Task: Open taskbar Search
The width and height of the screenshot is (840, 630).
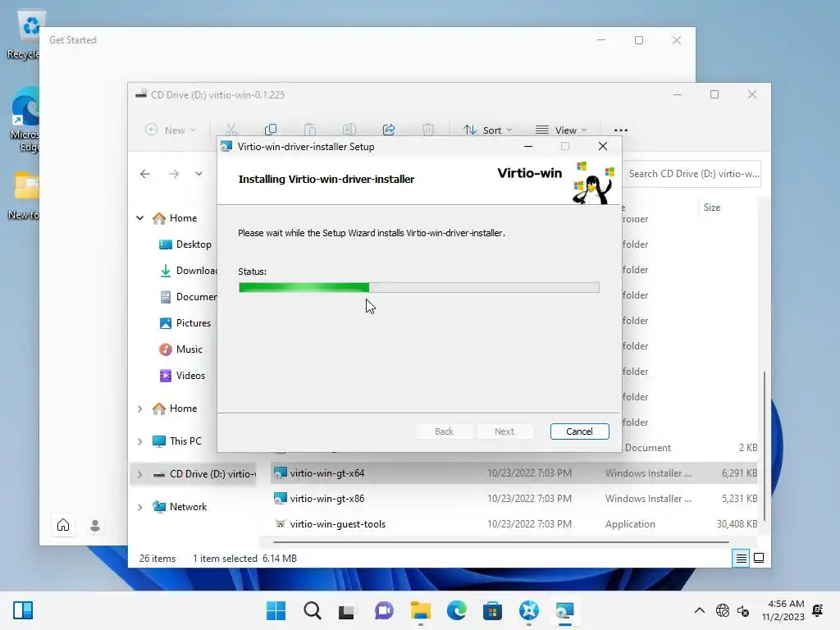Action: pos(312,610)
